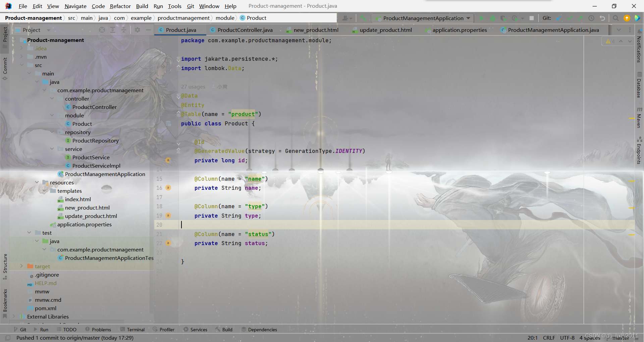Open the Tools menu

[x=174, y=6]
